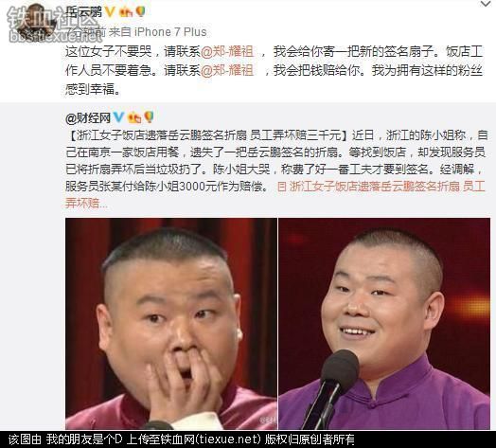This screenshot has height=448, width=496.
Task: Click the balloon badge icon beside 岳云鹏
Action: 140,11
